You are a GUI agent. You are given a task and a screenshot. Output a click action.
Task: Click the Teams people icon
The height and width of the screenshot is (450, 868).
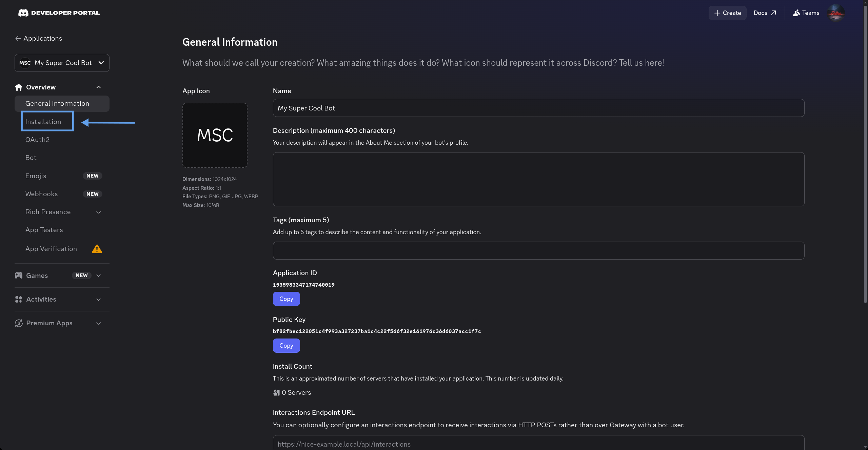point(796,13)
